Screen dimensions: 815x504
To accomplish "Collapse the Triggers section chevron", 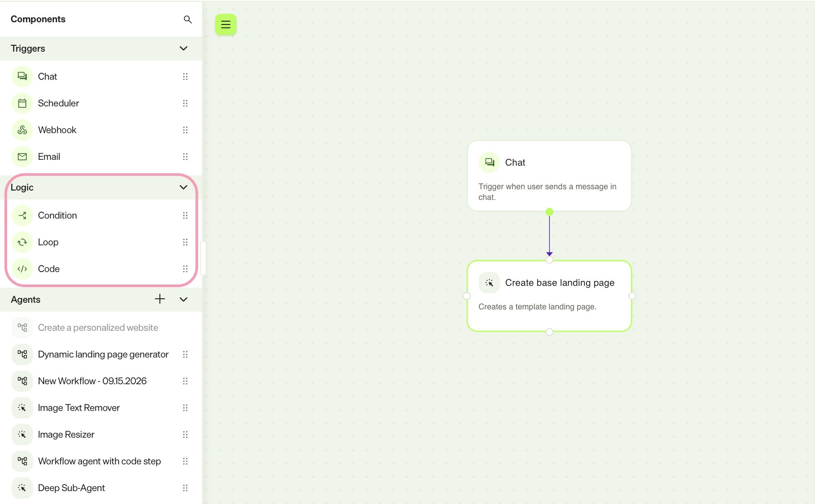I will (x=183, y=49).
